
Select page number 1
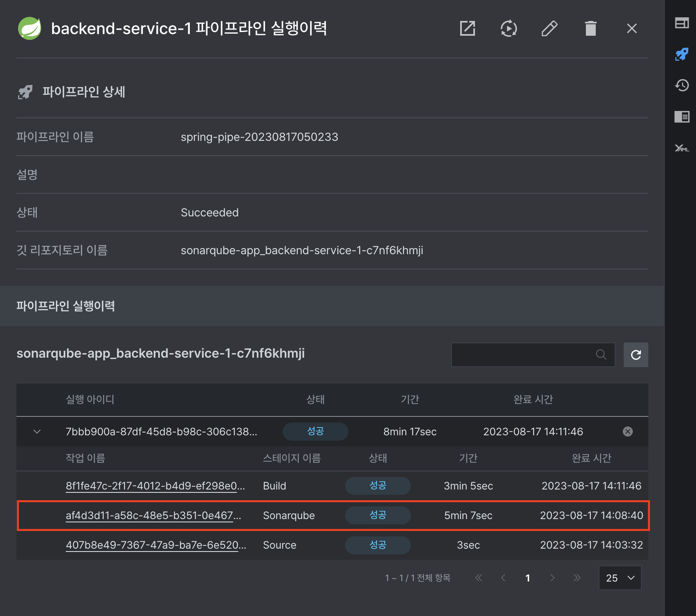click(x=528, y=578)
